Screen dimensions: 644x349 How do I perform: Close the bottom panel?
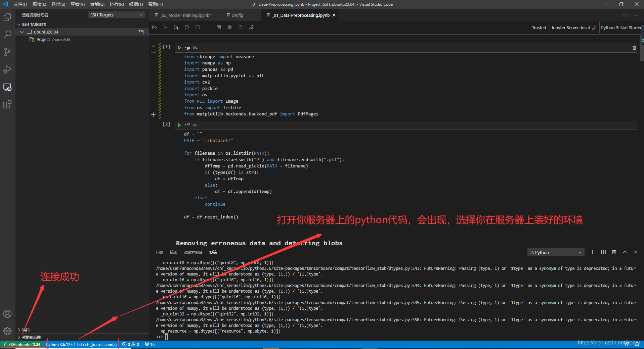coord(636,252)
